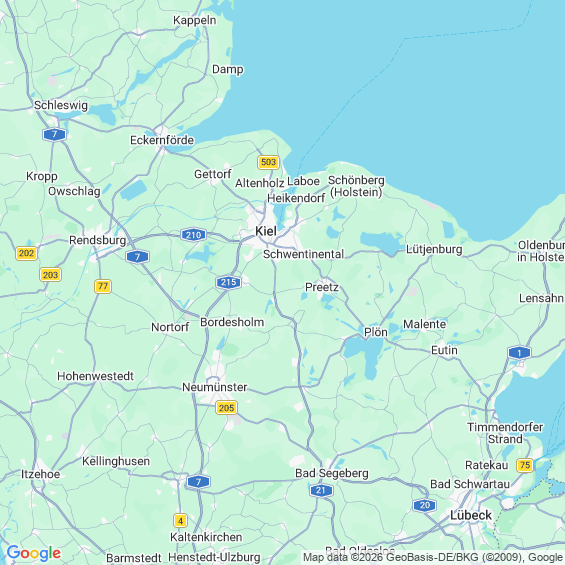The height and width of the screenshot is (565, 565).
Task: Open the Map data copyright text
Action: (x=433, y=557)
